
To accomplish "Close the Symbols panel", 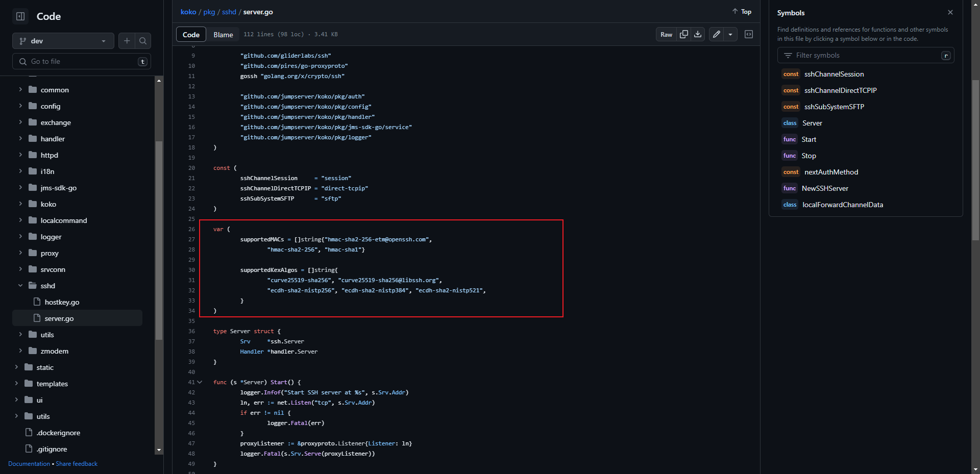I will coord(950,12).
